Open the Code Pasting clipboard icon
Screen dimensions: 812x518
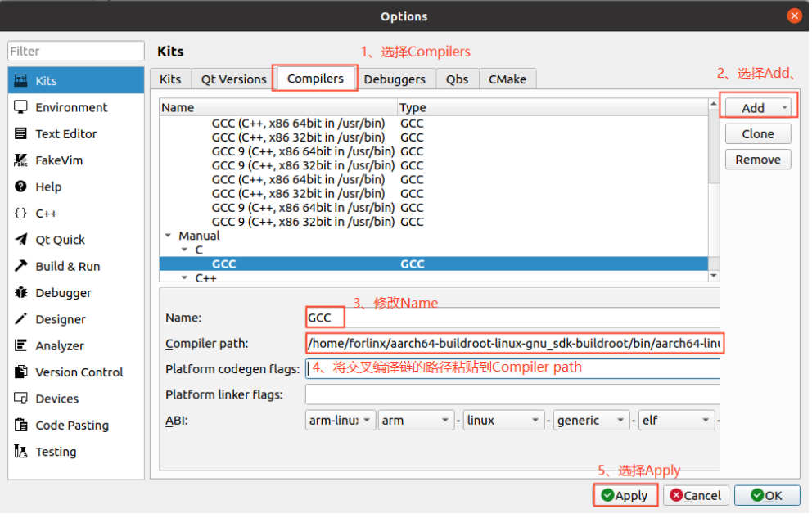pyautogui.click(x=20, y=425)
